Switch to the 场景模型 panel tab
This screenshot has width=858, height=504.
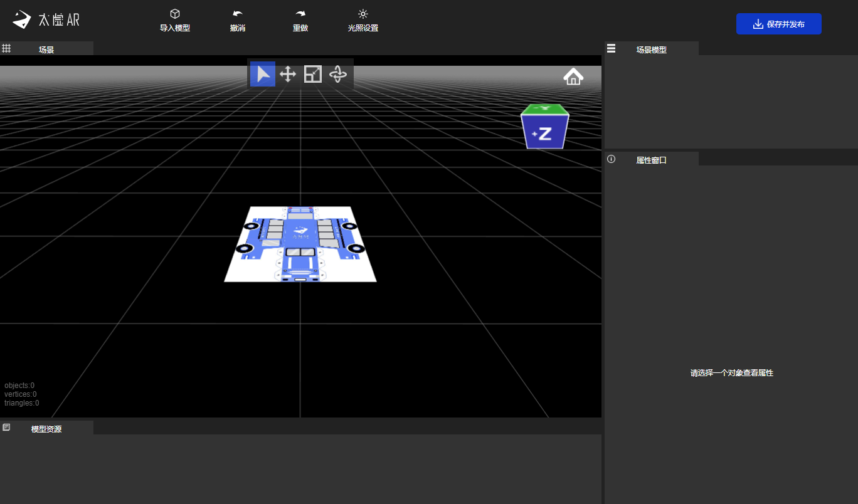651,50
